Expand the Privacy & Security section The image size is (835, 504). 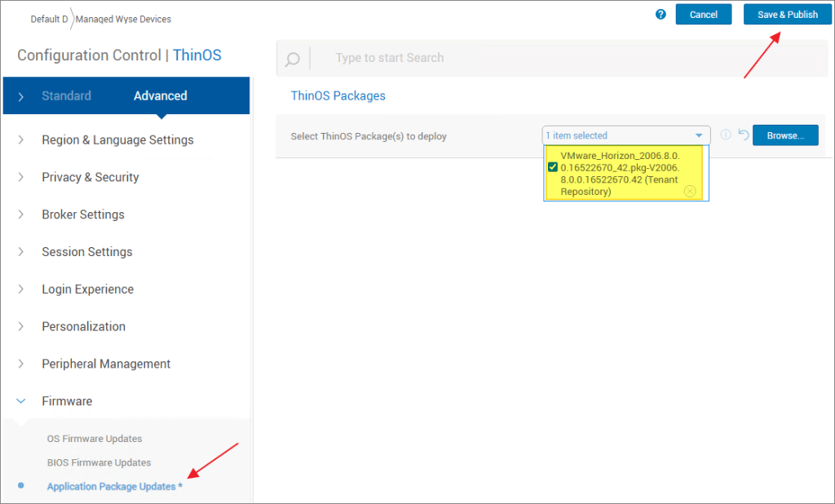tap(90, 177)
